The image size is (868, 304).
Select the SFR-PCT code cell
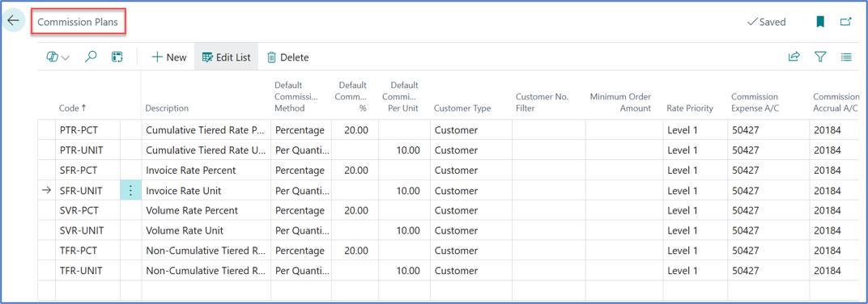[87, 171]
